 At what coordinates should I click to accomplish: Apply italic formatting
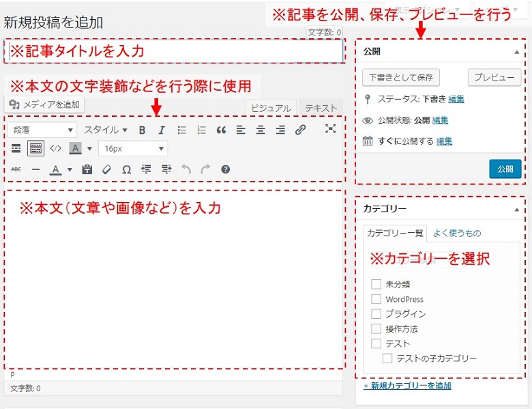click(x=162, y=130)
